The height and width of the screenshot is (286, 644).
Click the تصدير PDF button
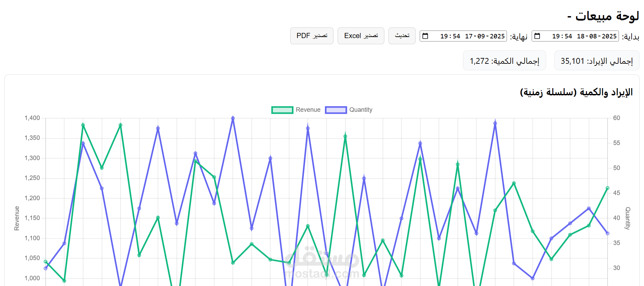[x=312, y=36]
